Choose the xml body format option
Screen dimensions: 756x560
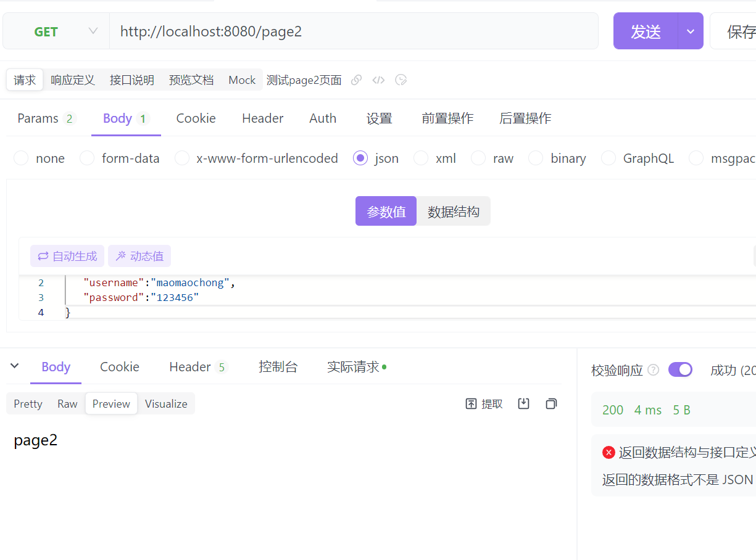click(420, 158)
